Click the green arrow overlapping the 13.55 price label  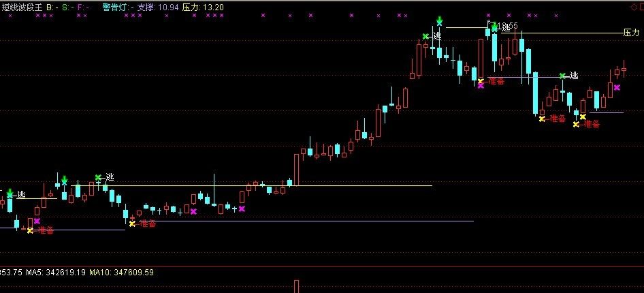coord(494,27)
